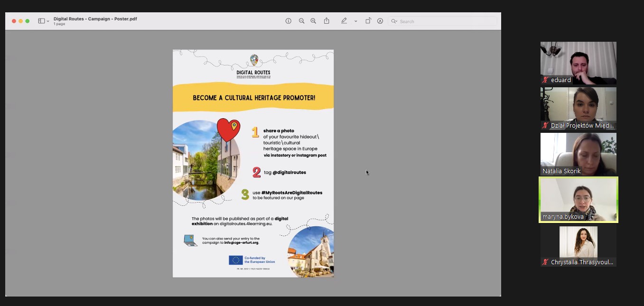Click the '1 page' subtitle text
644x306 pixels.
(59, 24)
